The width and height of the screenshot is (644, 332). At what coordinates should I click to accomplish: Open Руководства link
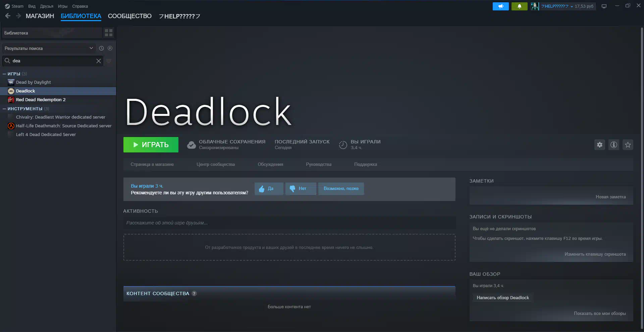[x=319, y=164]
